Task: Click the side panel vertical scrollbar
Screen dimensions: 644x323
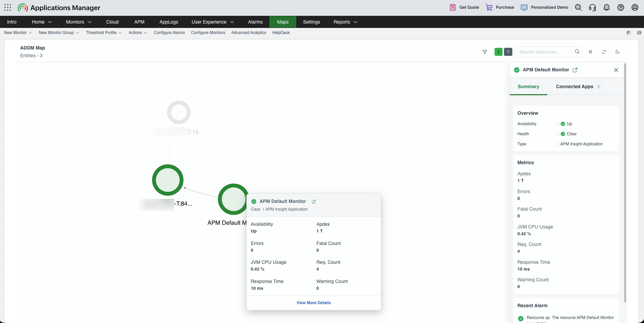Action: point(625,183)
